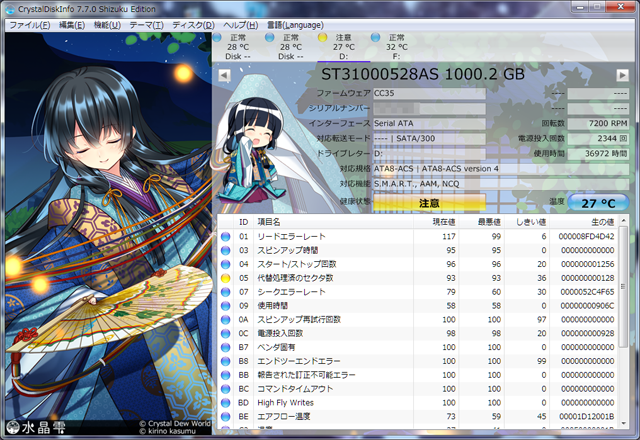Viewport: 640px width, 440px height.
Task: Click the 2344 回 power-on count field
Action: click(x=598, y=139)
